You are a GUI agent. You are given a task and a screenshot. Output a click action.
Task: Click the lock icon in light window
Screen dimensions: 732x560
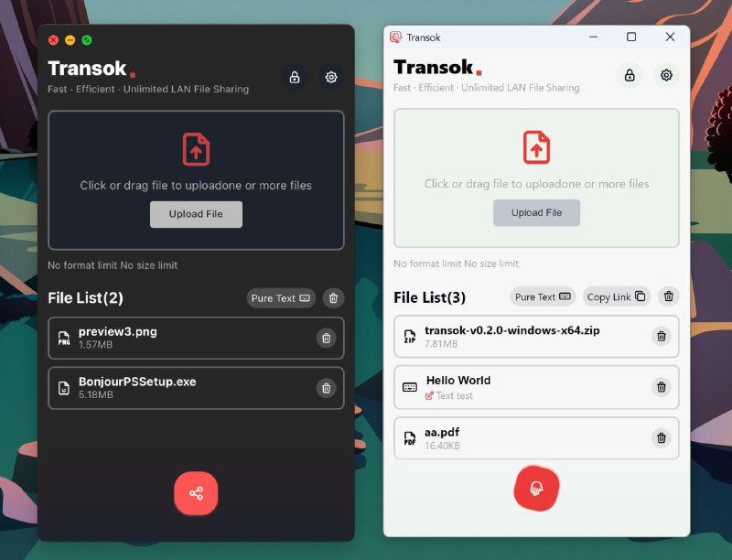click(630, 75)
